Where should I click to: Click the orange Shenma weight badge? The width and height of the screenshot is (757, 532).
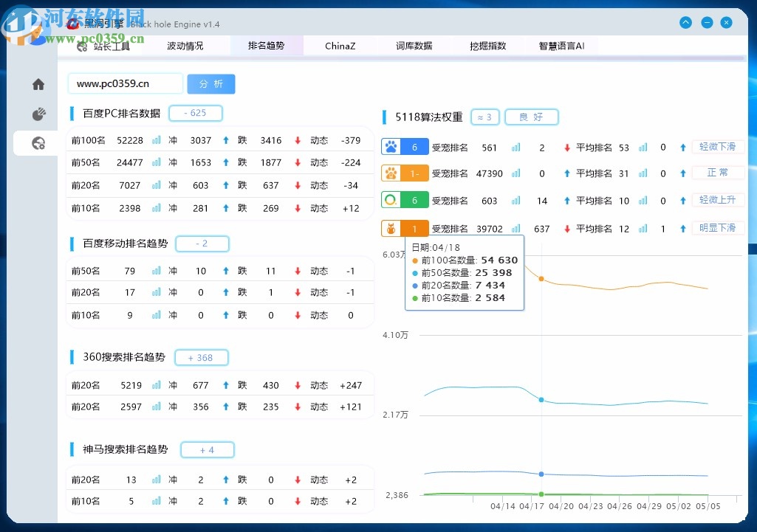coord(405,229)
